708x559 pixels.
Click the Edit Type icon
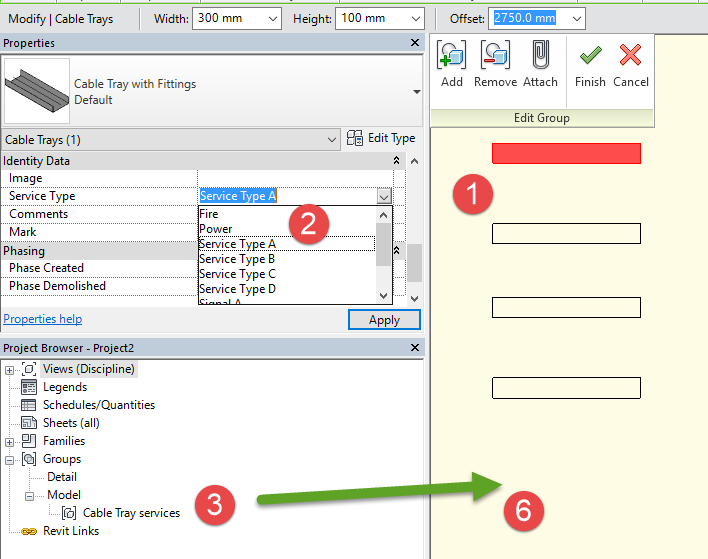(354, 138)
